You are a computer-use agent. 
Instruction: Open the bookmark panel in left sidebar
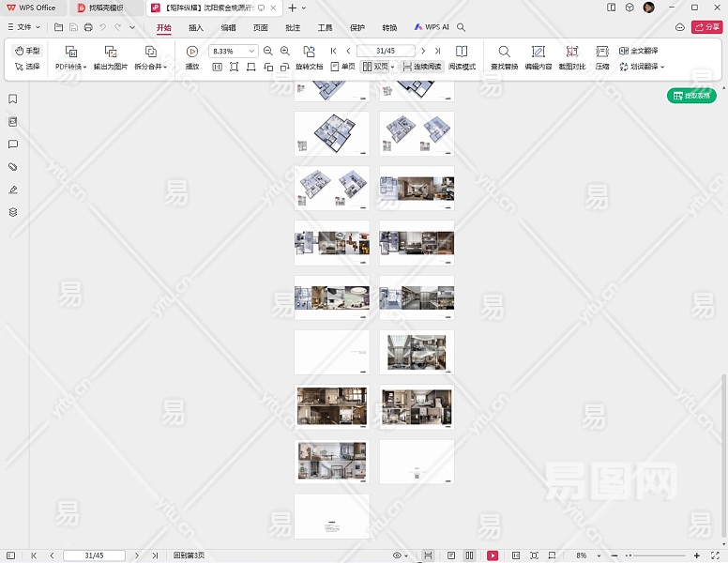13,99
